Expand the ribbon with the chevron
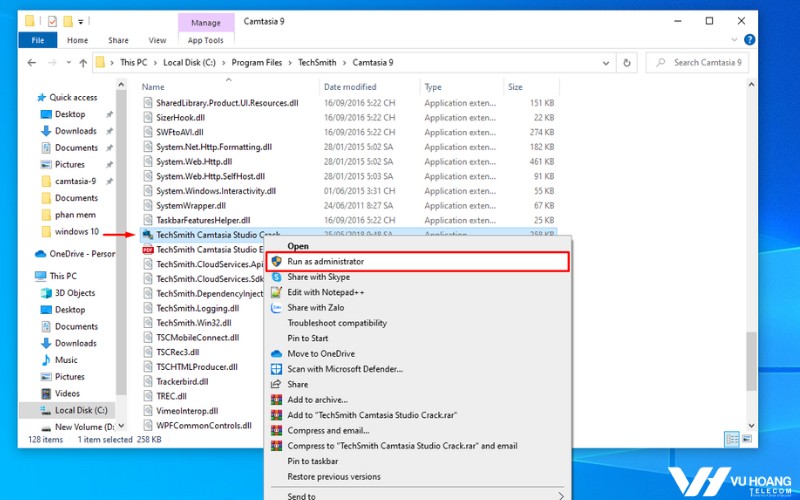The width and height of the screenshot is (800, 500). (734, 39)
